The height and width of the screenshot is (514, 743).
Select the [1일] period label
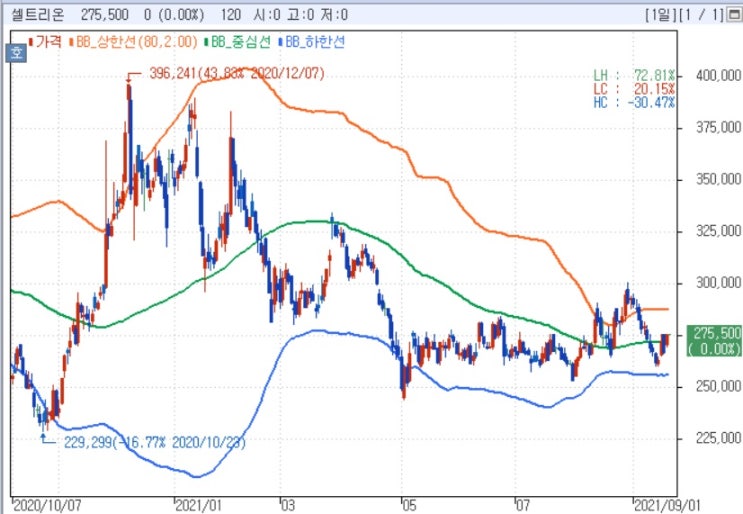pyautogui.click(x=661, y=15)
